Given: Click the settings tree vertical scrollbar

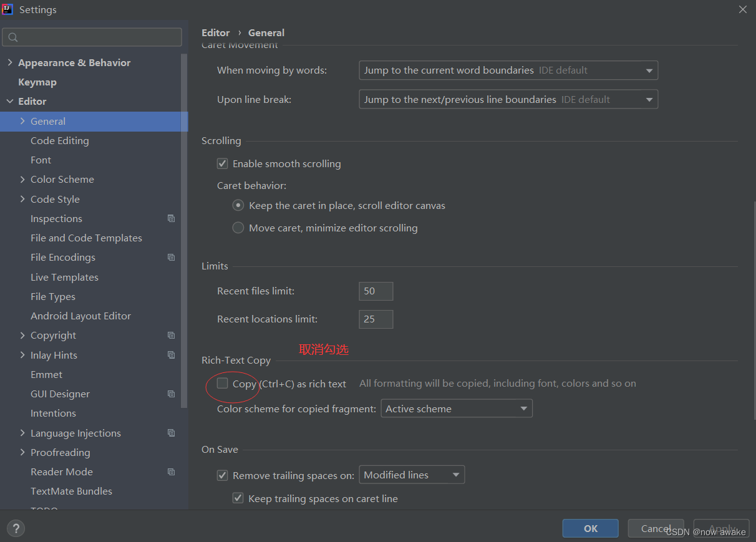Looking at the screenshot, I should (184, 231).
